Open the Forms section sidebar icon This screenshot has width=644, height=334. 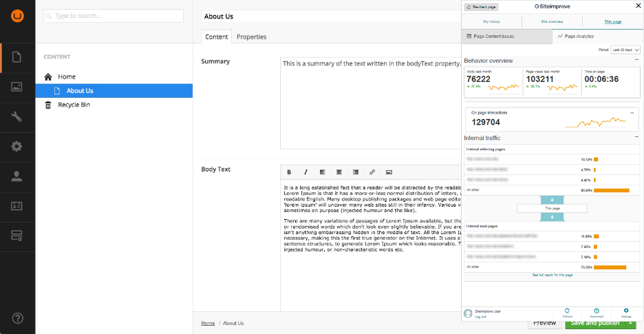pos(17,236)
